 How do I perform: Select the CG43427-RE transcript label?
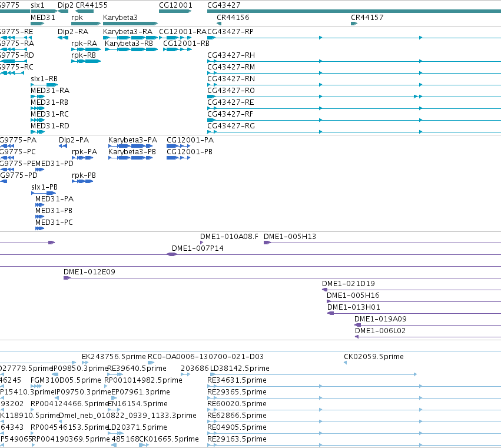[231, 102]
